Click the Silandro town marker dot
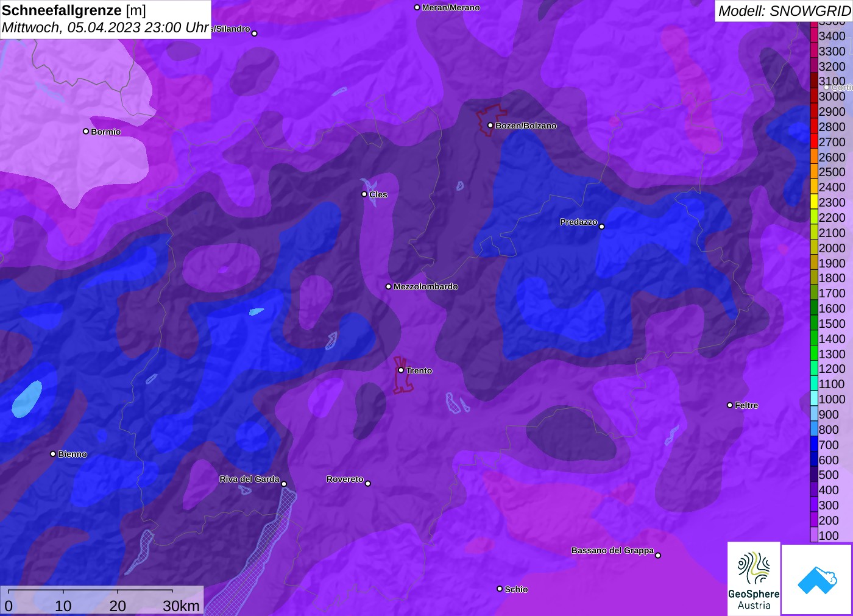This screenshot has height=616, width=853. click(x=255, y=34)
